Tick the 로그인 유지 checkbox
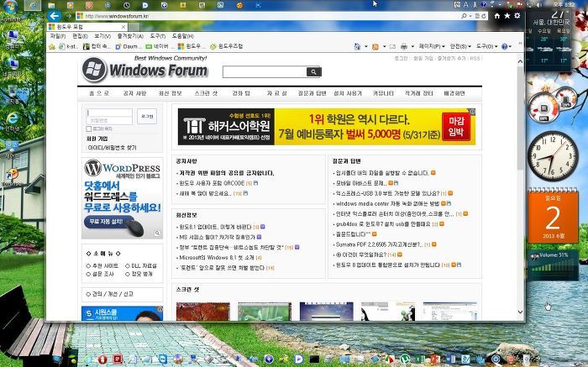 point(89,129)
